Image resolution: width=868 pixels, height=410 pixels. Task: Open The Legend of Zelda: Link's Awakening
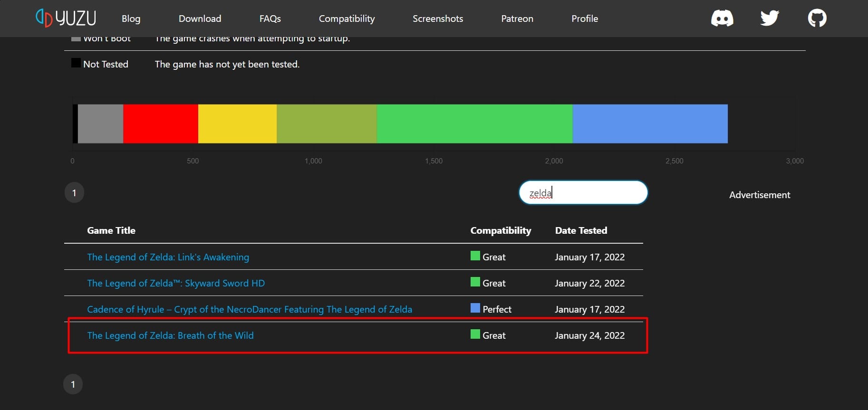[168, 257]
